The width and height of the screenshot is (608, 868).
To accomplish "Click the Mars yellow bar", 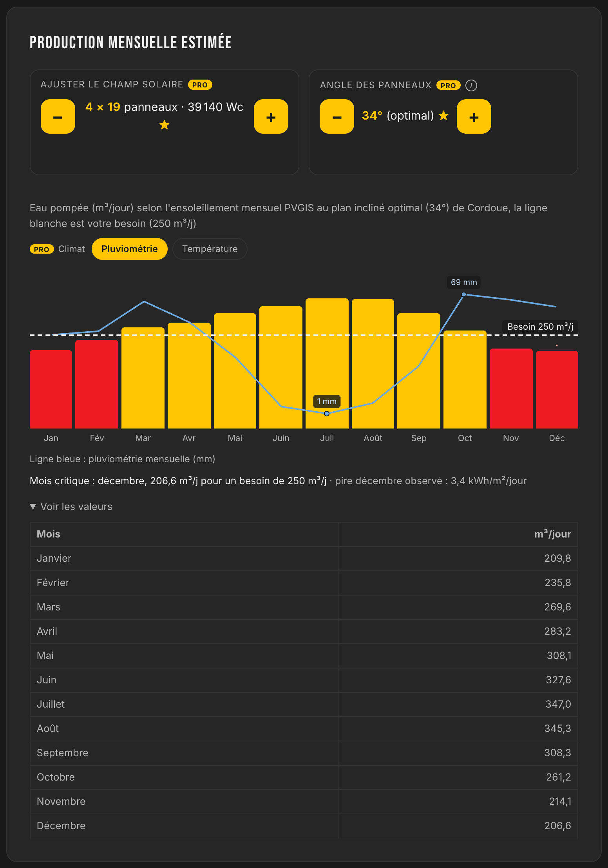I will click(x=143, y=378).
